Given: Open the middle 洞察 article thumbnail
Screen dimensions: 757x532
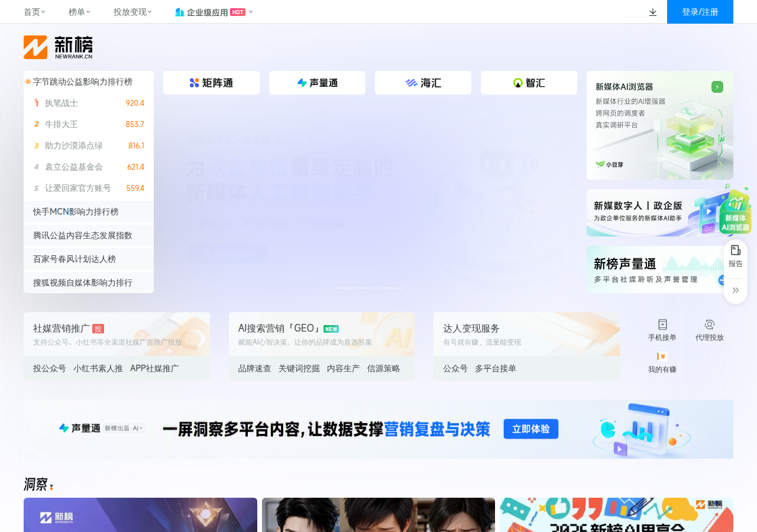Looking at the screenshot, I should click(x=378, y=515).
